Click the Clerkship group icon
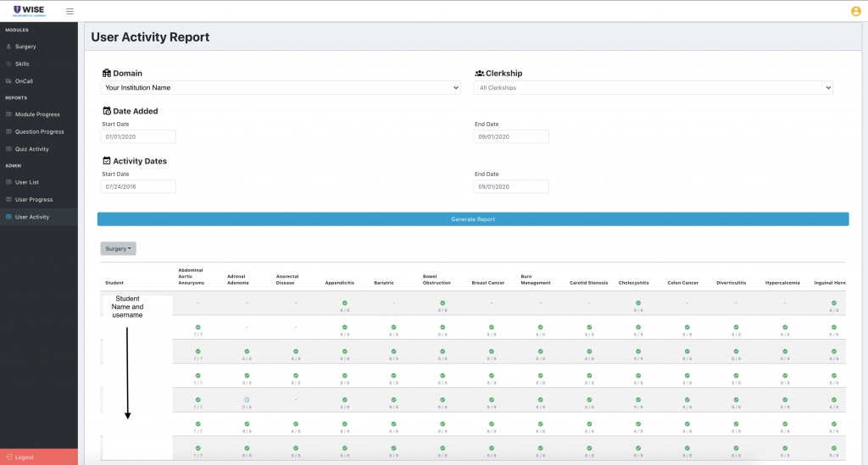Screen dimensions: 868x465 point(479,74)
